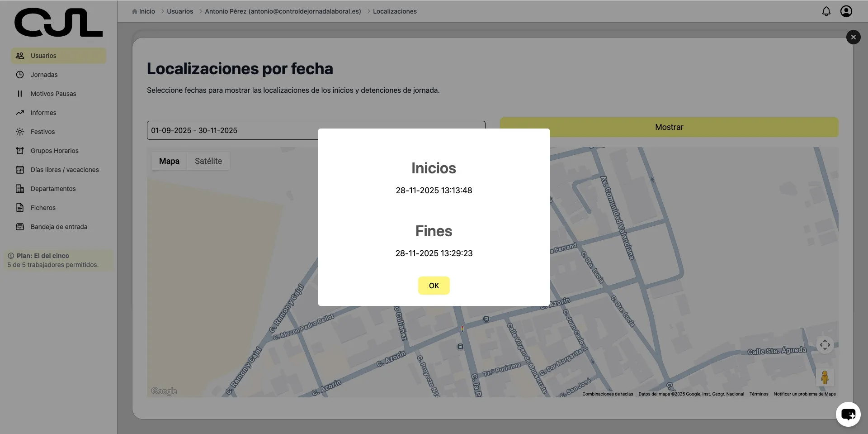Image resolution: width=868 pixels, height=434 pixels.
Task: Click the yellow Mostrar button
Action: pyautogui.click(x=669, y=128)
